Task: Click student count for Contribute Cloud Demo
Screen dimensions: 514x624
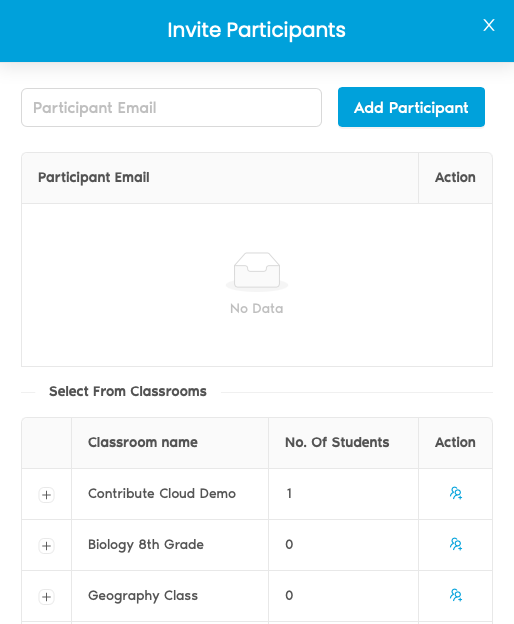Action: pos(289,493)
